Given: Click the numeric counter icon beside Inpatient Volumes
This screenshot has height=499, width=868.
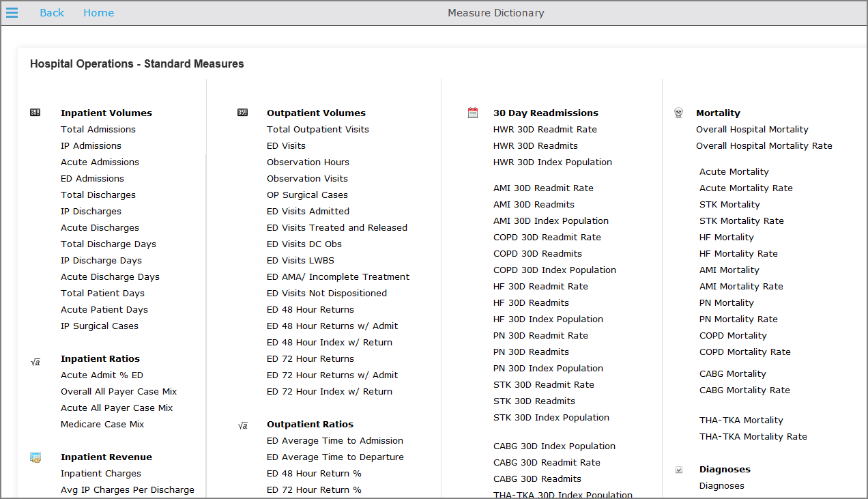Looking at the screenshot, I should [x=35, y=112].
